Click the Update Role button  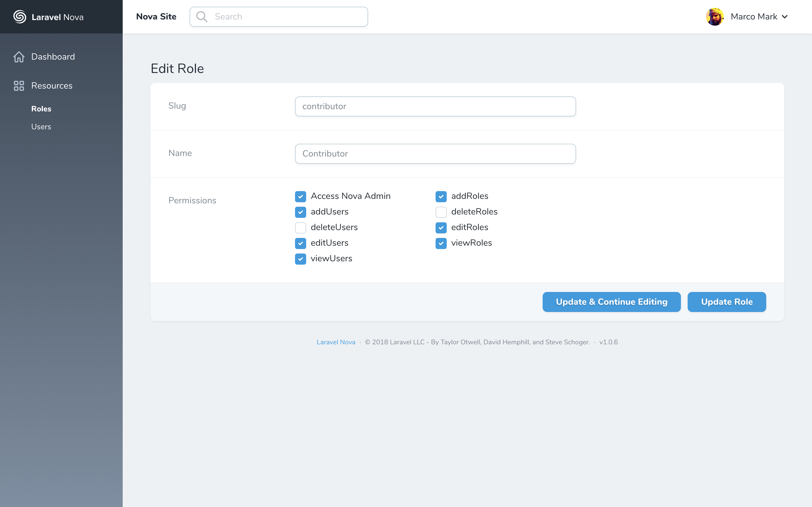(727, 301)
